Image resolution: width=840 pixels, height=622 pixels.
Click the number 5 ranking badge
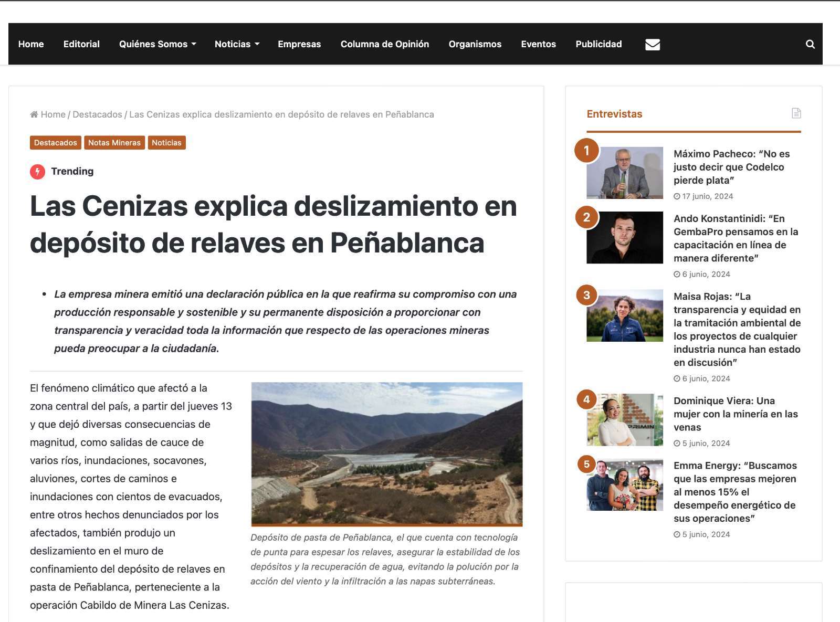point(586,464)
